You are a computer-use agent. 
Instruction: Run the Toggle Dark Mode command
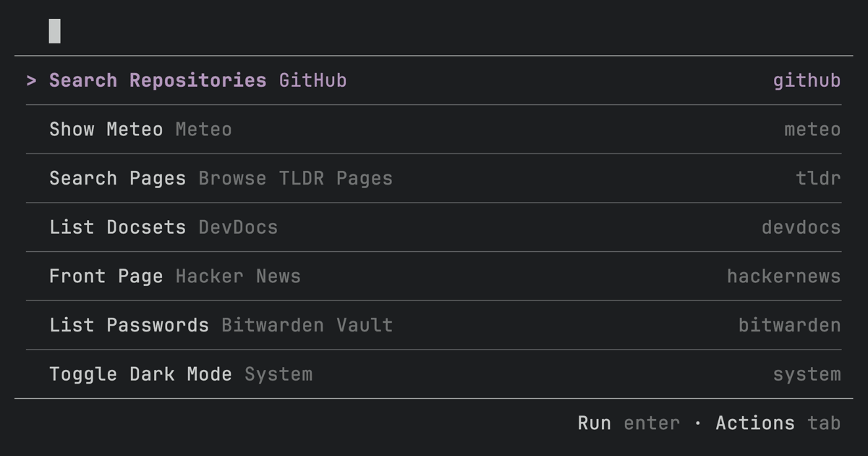pyautogui.click(x=141, y=373)
